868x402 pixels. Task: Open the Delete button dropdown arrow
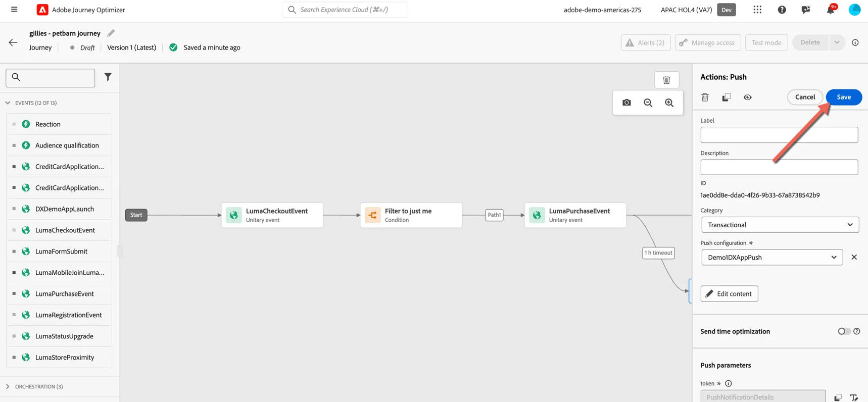[837, 42]
